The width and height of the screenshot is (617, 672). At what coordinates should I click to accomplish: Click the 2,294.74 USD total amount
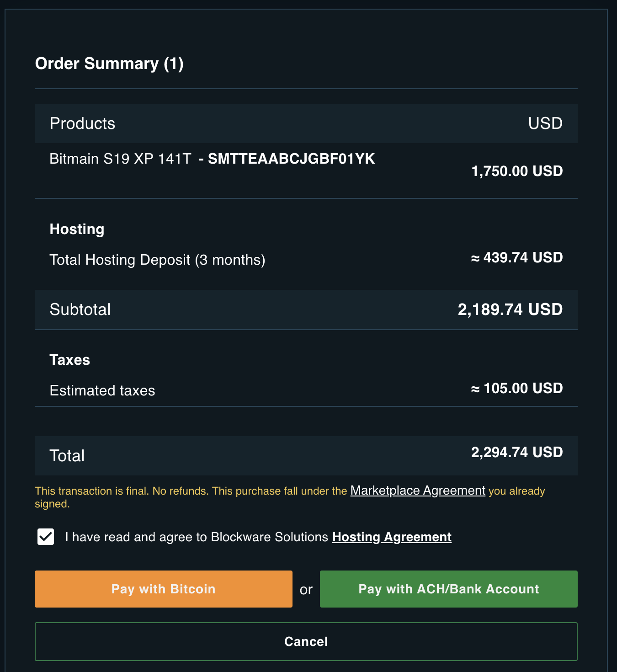click(516, 452)
